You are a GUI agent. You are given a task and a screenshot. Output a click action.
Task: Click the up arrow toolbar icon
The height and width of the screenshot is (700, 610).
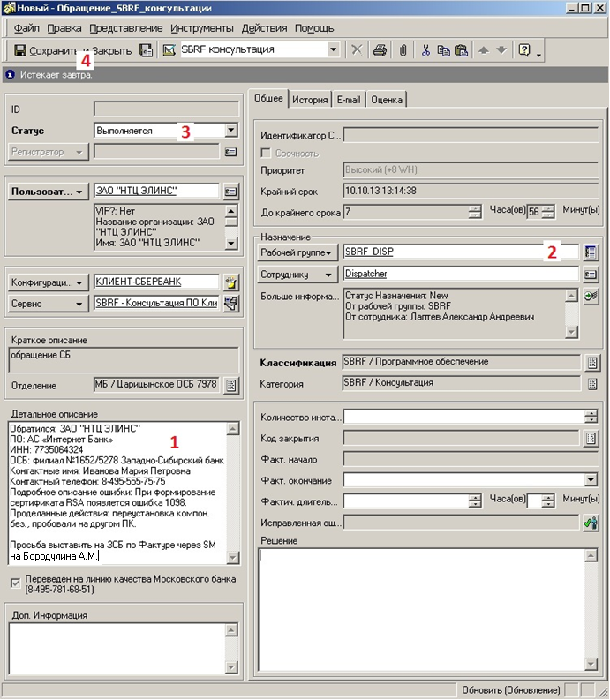click(x=484, y=50)
